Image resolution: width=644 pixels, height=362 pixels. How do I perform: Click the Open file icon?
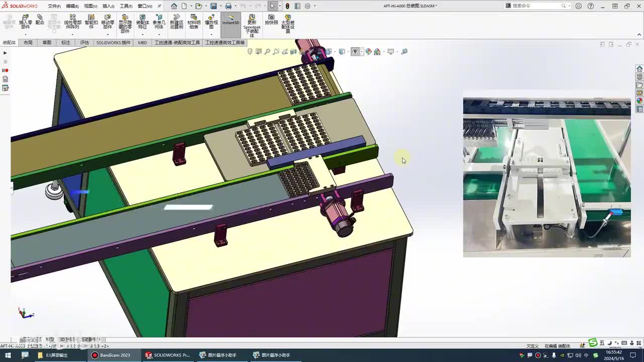coord(199,6)
